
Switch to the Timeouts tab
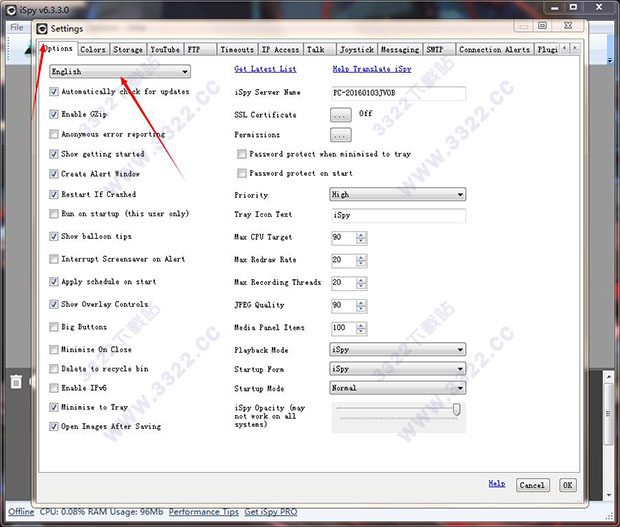click(x=237, y=49)
